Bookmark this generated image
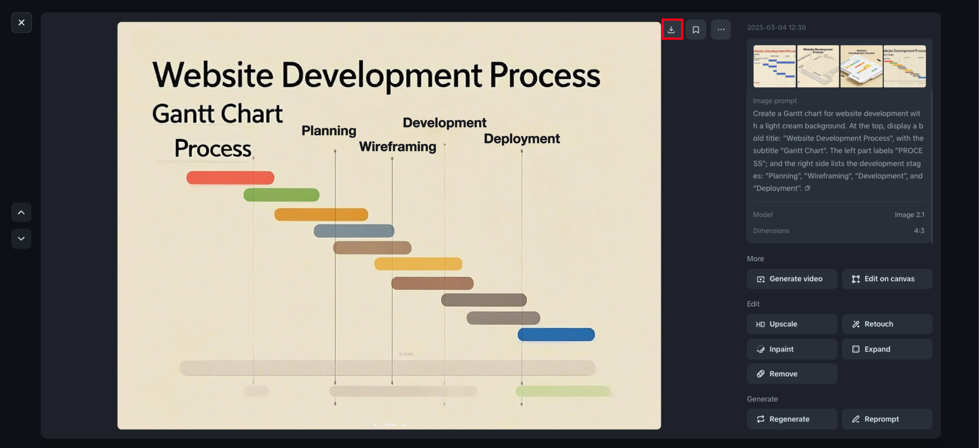Viewport: 980px width, 448px height. tap(696, 29)
